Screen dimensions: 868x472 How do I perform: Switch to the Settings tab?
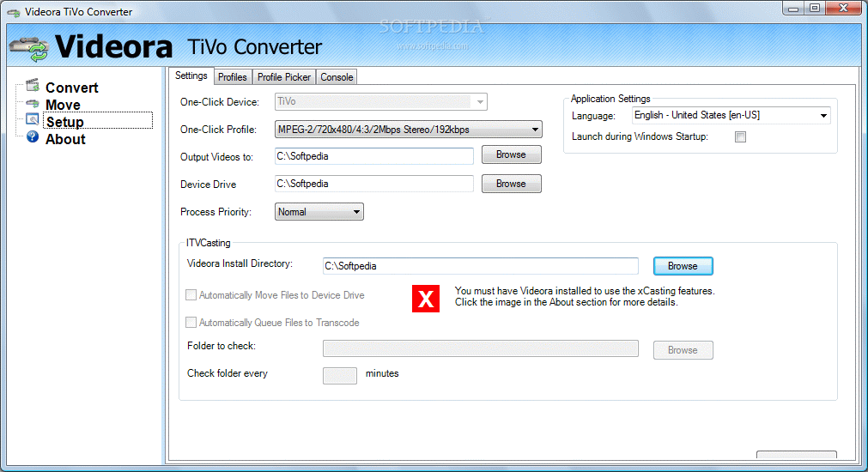(x=191, y=76)
